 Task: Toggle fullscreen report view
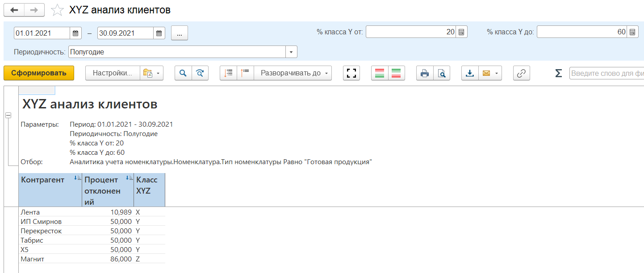pyautogui.click(x=351, y=73)
